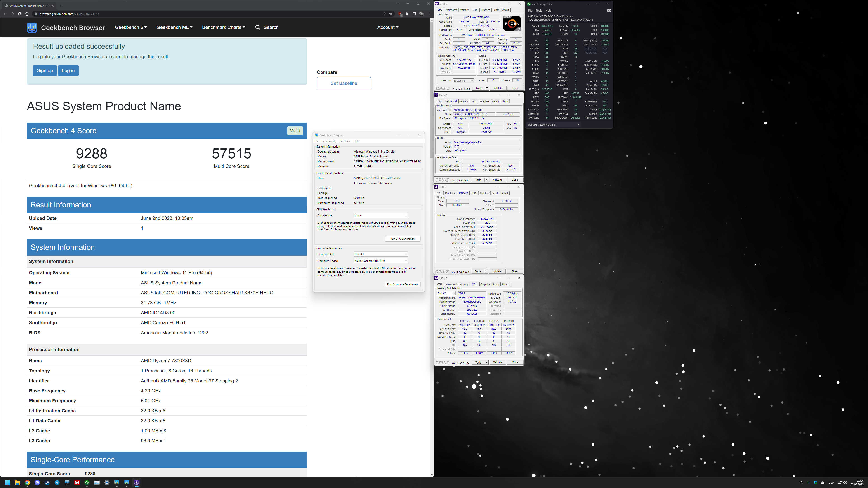Open ZenTimings File menu

(530, 10)
